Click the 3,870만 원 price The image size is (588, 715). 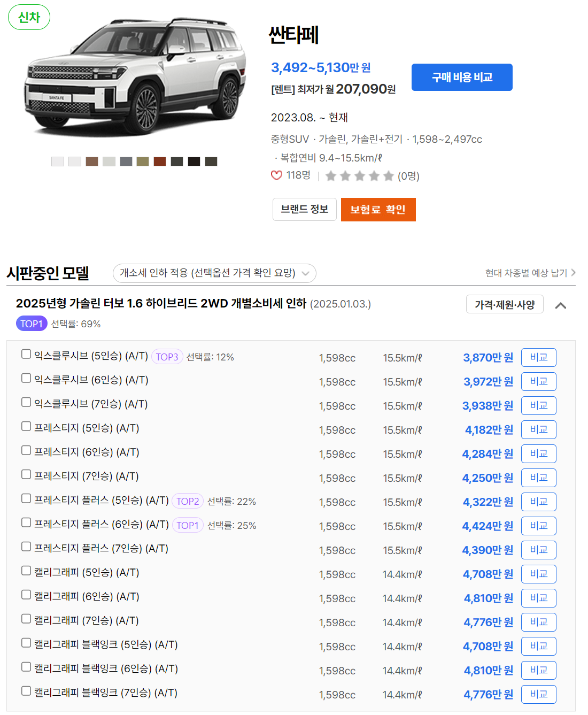488,357
